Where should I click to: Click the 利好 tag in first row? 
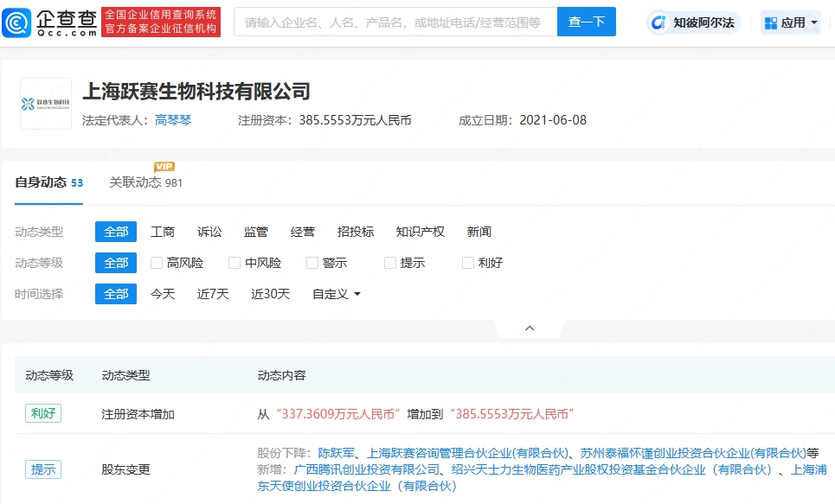[43, 413]
